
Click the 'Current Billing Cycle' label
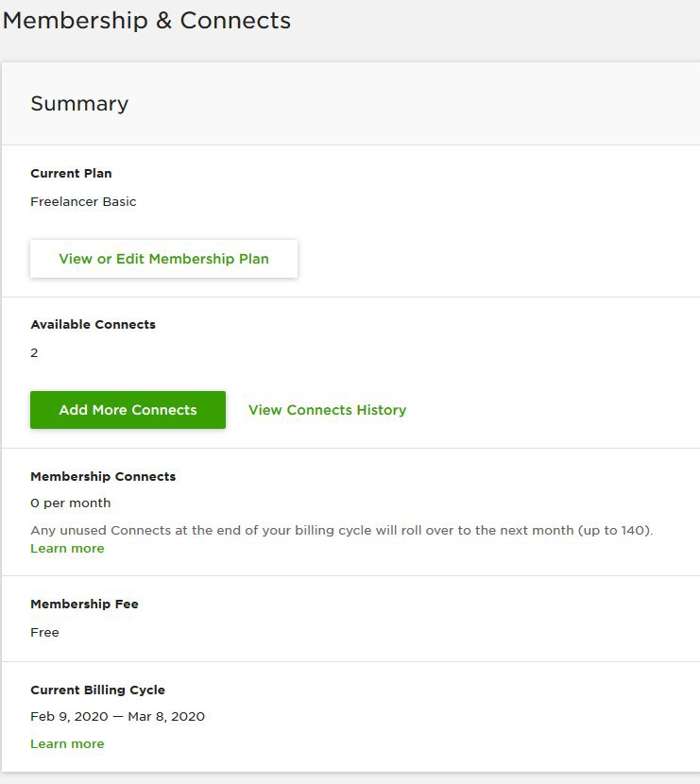[97, 690]
